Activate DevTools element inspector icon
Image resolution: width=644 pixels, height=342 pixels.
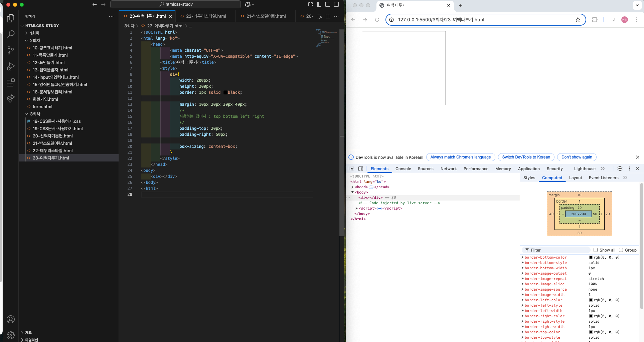(x=351, y=168)
